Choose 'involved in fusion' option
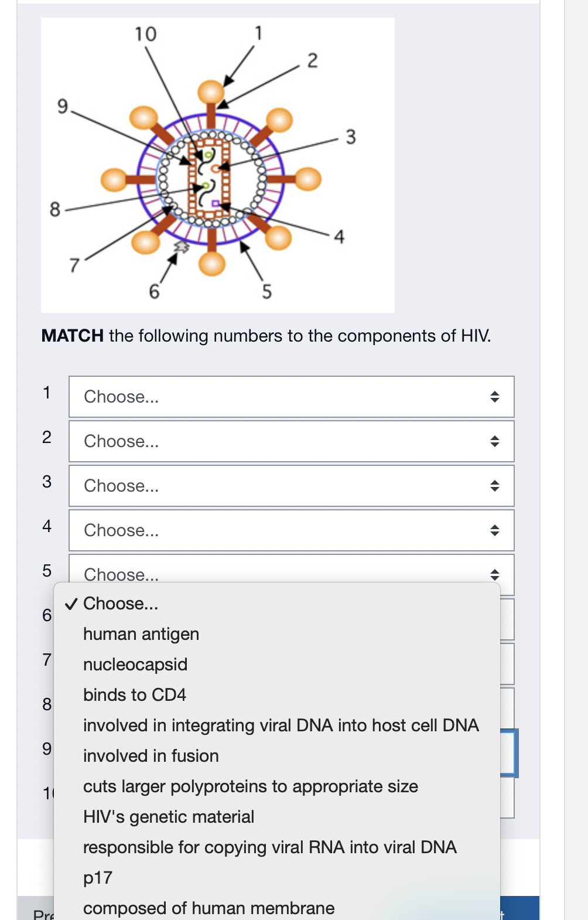 (x=151, y=756)
